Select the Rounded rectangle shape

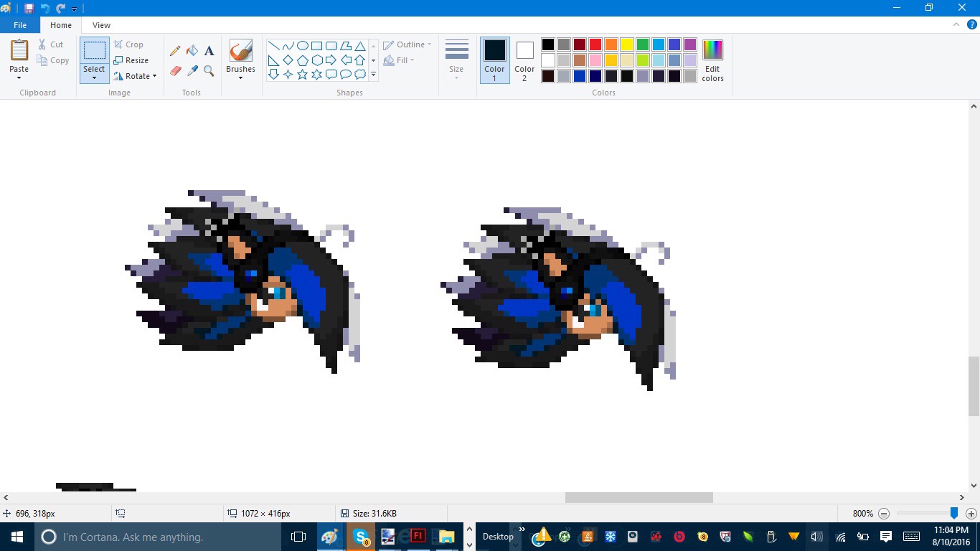331,46
